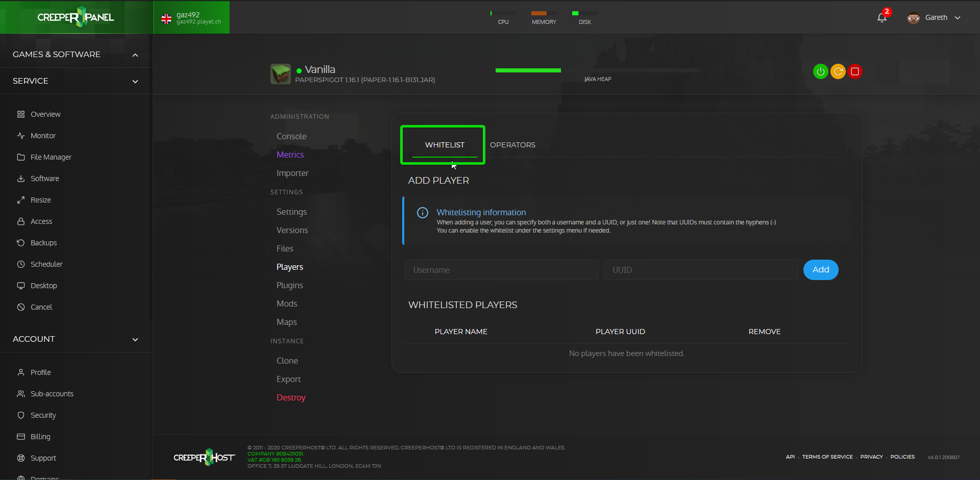Open the Gareth account dropdown arrow
Viewport: 980px width, 480px height.
[958, 18]
